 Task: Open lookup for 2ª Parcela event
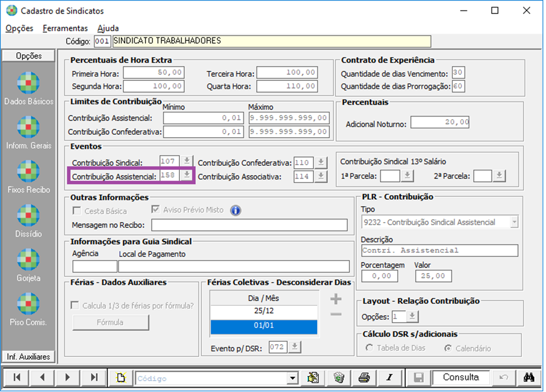[499, 176]
